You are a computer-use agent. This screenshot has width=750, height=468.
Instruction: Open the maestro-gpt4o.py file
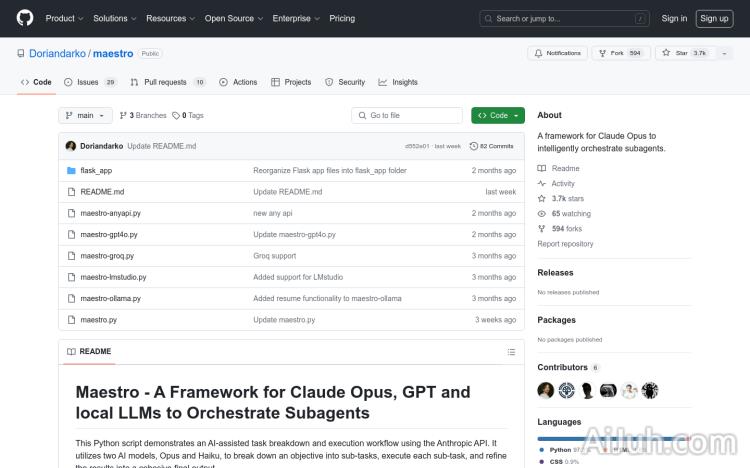pyautogui.click(x=109, y=234)
